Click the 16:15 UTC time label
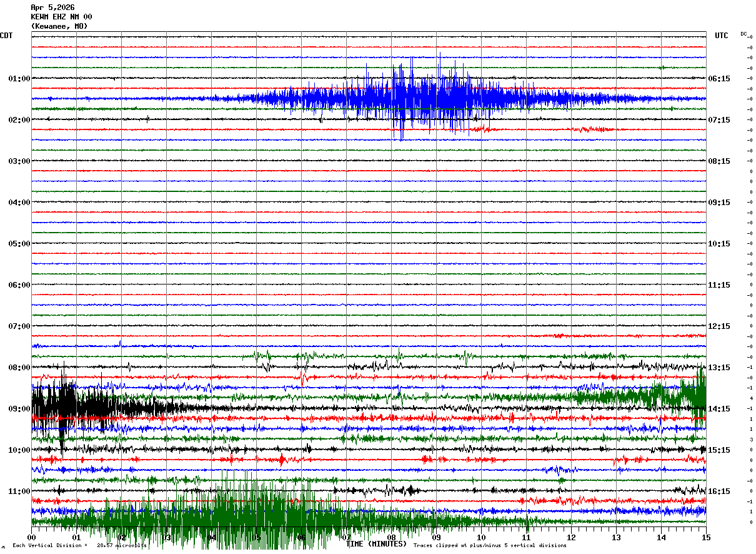 [x=719, y=491]
